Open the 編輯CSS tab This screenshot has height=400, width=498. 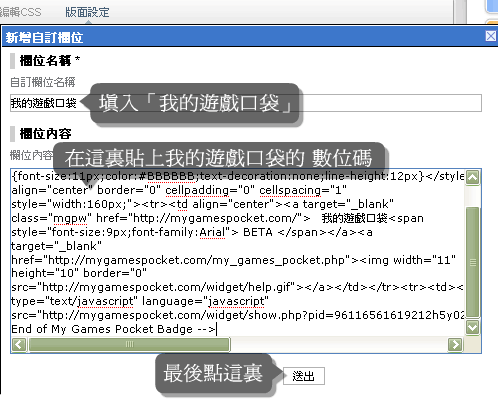pyautogui.click(x=20, y=12)
